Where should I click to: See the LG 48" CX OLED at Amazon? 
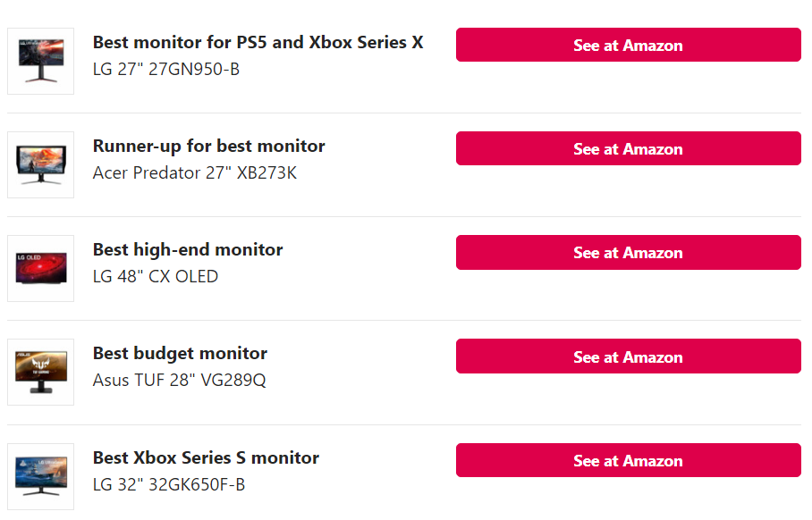628,253
